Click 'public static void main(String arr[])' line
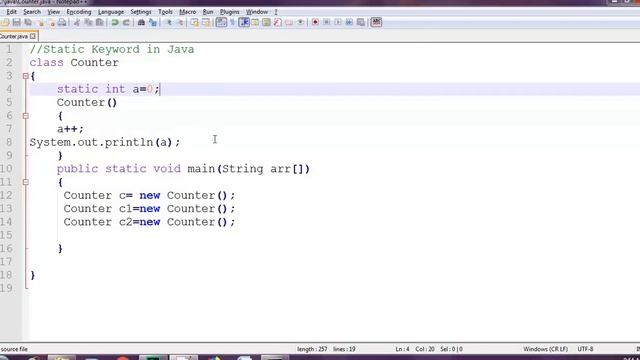The width and height of the screenshot is (640, 360). coord(183,169)
